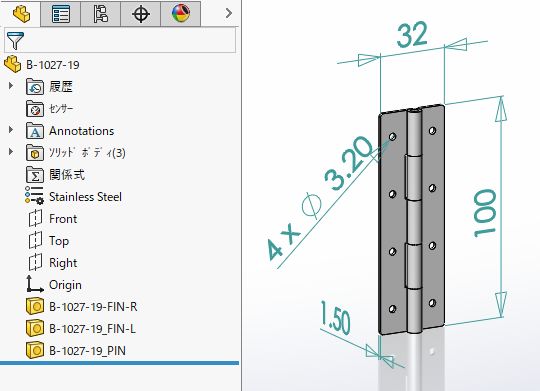The height and width of the screenshot is (391, 540).
Task: Select the Stainless Steel material label
Action: 85,197
